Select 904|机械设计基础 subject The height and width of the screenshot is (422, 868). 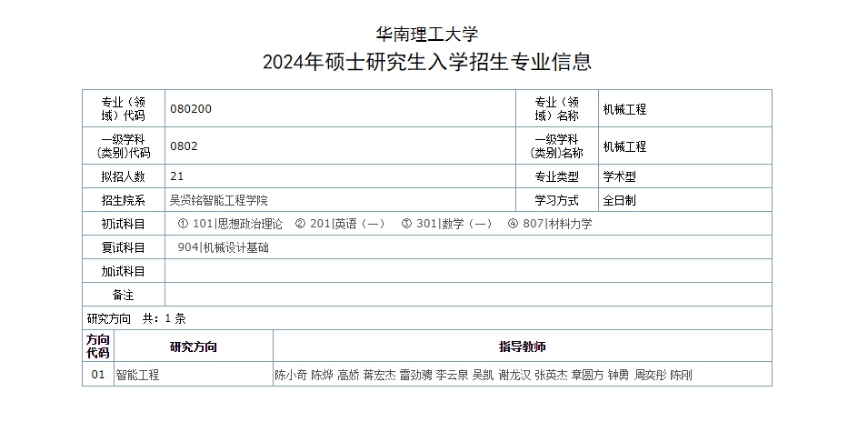pyautogui.click(x=223, y=247)
